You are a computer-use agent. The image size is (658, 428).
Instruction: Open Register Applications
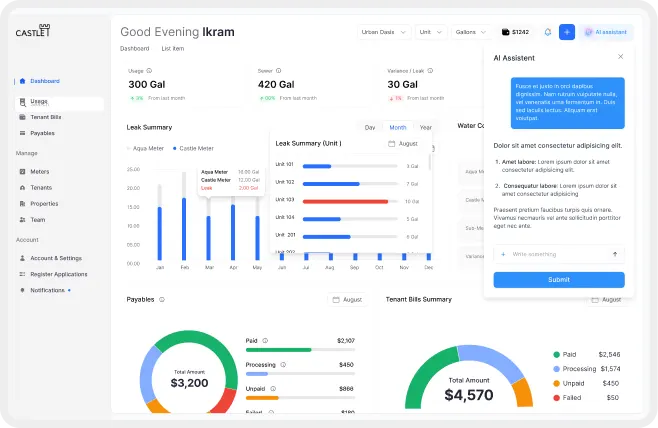point(59,274)
